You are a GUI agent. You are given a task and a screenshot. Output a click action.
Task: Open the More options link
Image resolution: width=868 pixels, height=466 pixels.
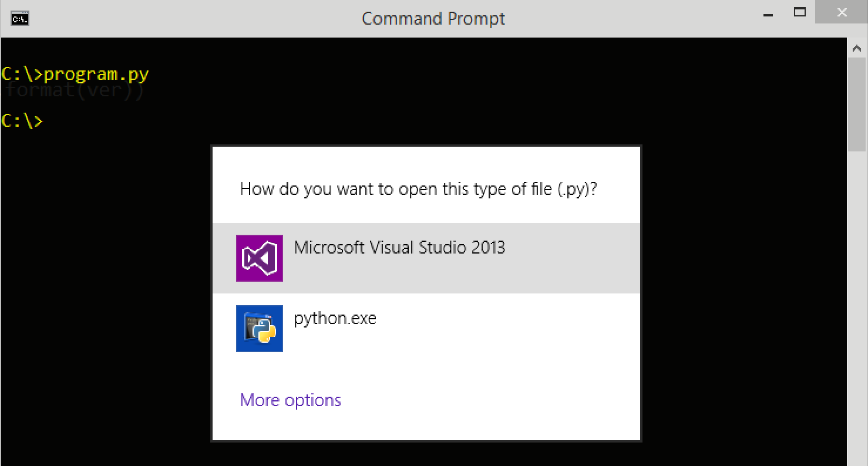tap(290, 400)
